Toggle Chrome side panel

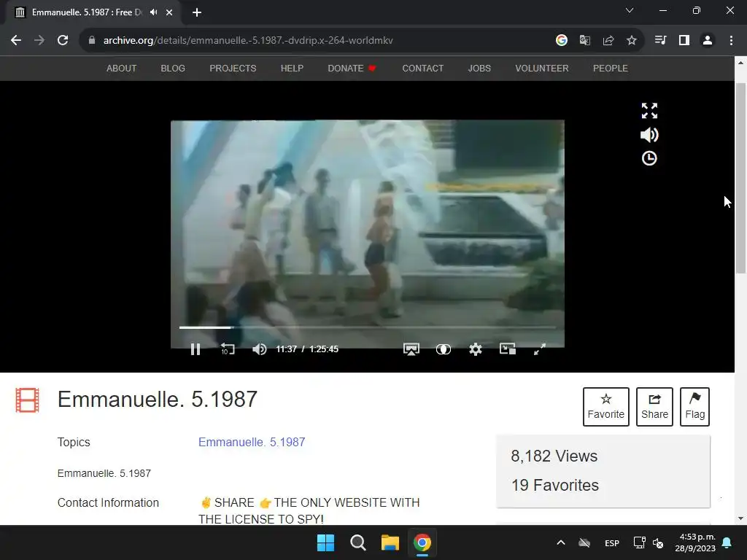coord(684,41)
